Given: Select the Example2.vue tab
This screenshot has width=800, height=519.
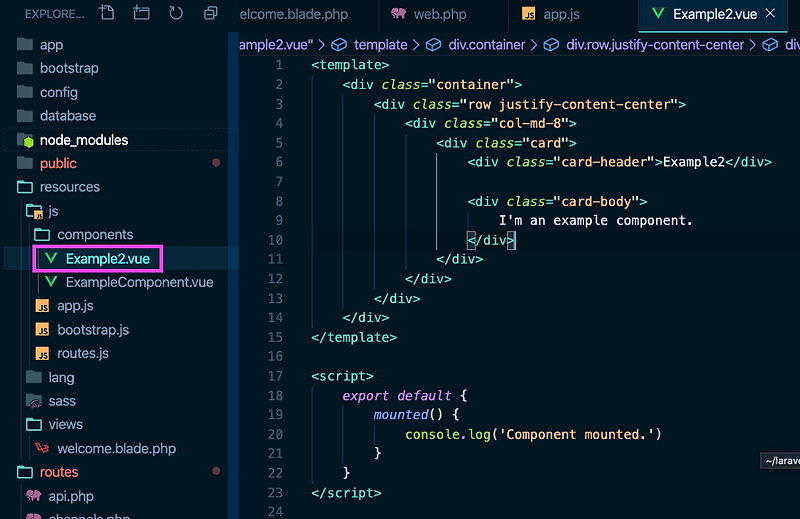Looking at the screenshot, I should 714,14.
